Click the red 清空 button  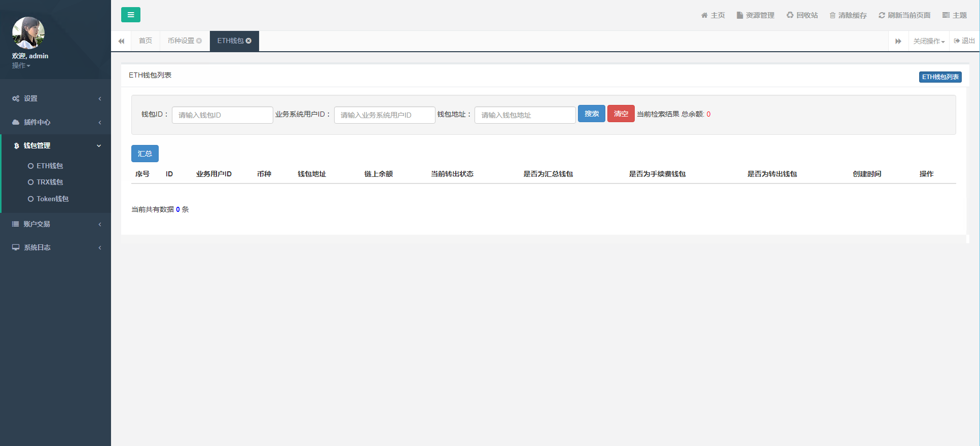coord(621,114)
